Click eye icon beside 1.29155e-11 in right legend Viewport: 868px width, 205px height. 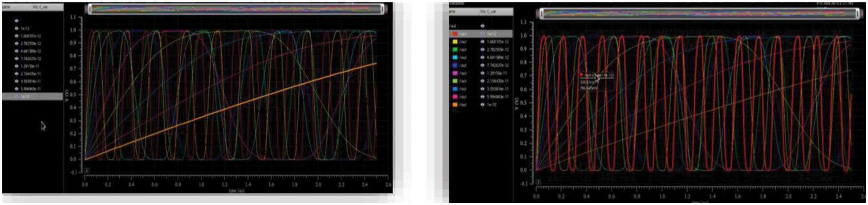[x=483, y=73]
